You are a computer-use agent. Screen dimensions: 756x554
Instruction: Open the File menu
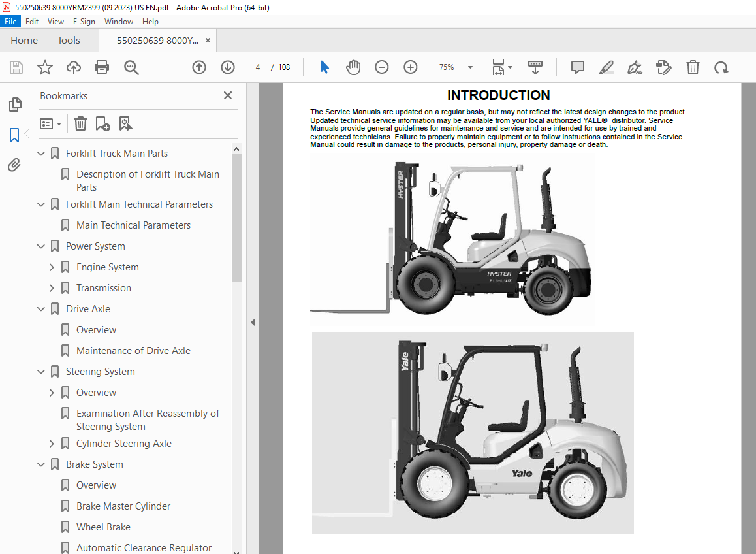pos(10,22)
